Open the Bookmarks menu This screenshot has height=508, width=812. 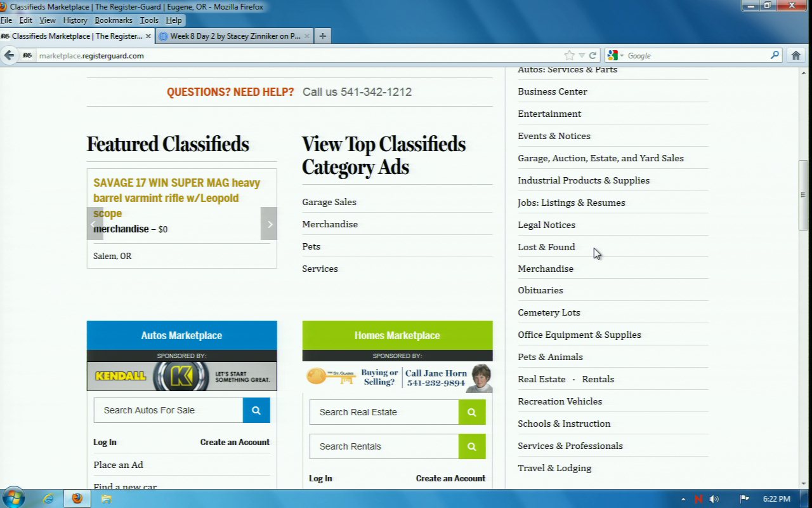tap(114, 20)
